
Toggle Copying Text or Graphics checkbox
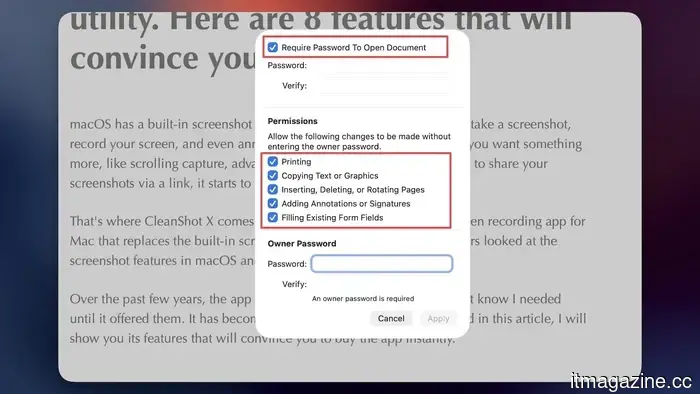(x=273, y=175)
